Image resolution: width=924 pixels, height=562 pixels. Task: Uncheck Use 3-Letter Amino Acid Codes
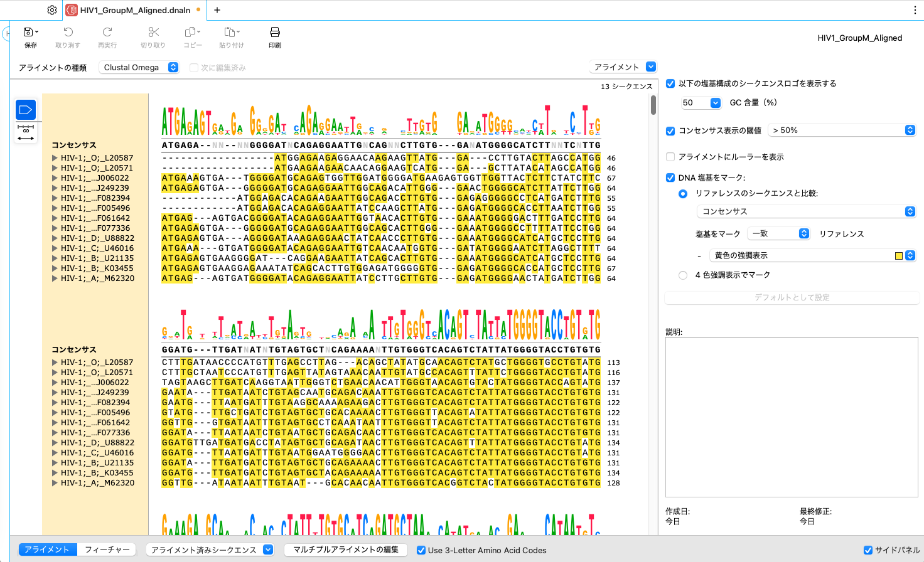pyautogui.click(x=421, y=550)
